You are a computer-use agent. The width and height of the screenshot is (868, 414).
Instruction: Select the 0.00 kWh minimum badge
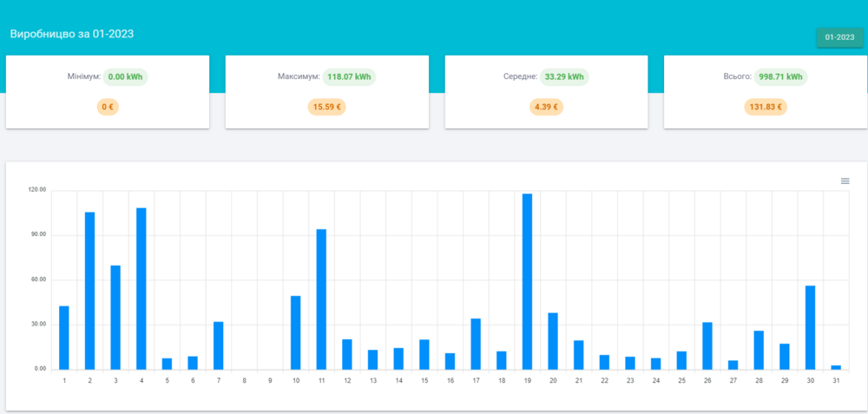(x=125, y=77)
